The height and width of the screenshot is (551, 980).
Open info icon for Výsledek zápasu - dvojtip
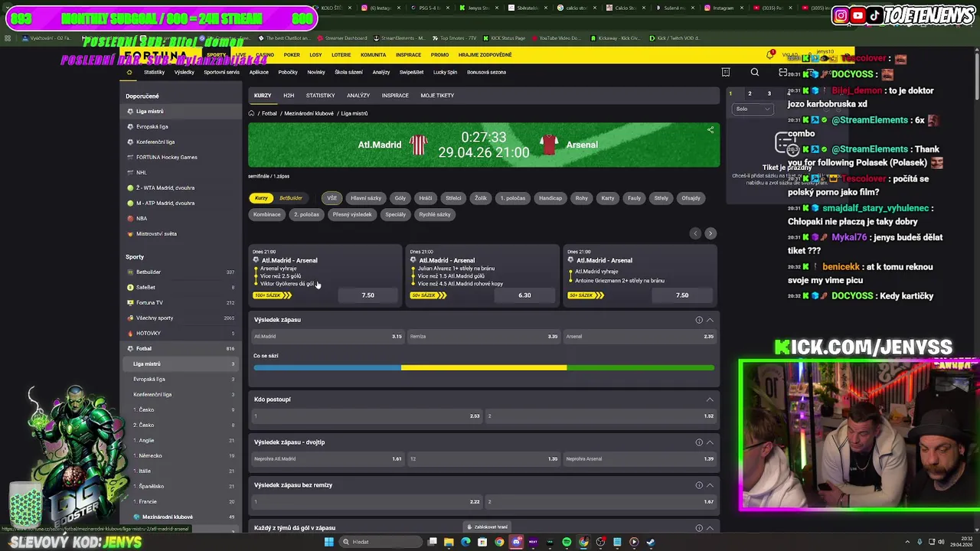coord(699,442)
